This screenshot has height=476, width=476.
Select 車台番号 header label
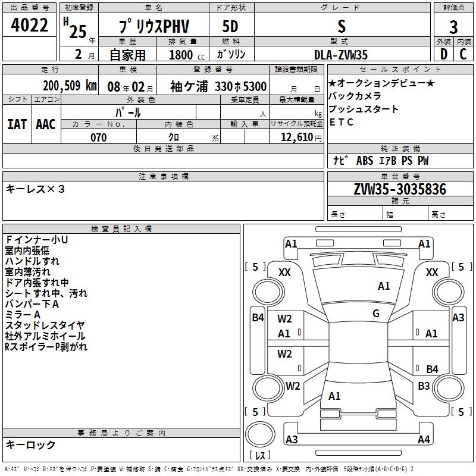pyautogui.click(x=400, y=176)
